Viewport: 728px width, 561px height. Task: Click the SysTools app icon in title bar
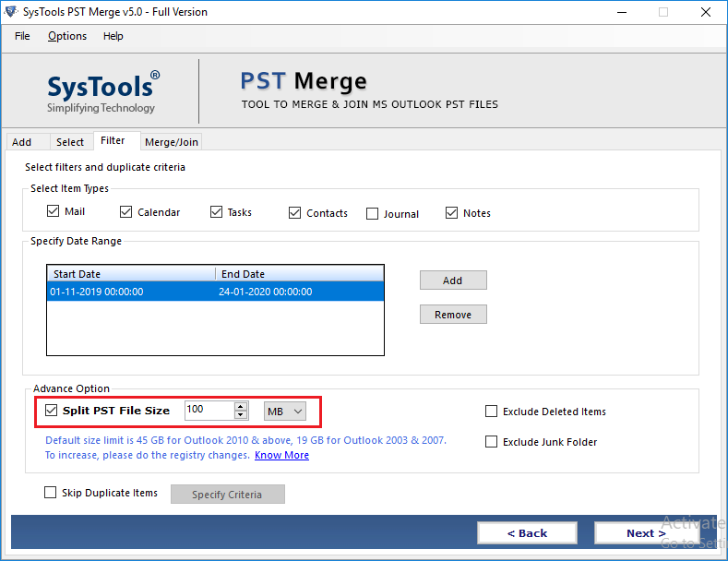[11, 11]
